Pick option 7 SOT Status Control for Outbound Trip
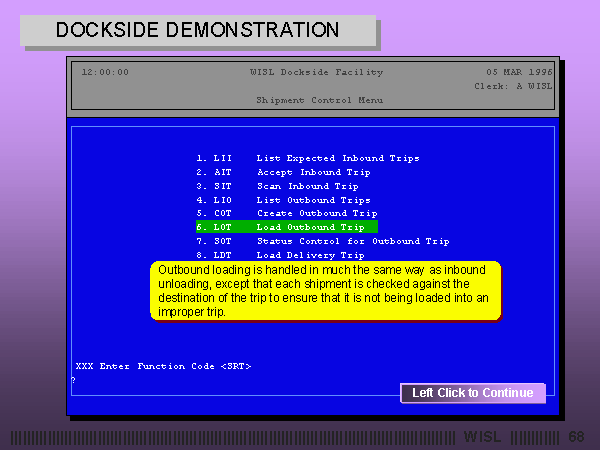This screenshot has width=600, height=450. [x=323, y=241]
